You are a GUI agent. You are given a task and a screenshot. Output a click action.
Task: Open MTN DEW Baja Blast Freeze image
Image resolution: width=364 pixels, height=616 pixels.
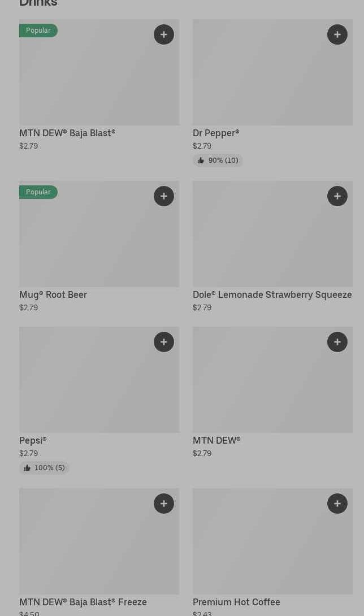99,546
